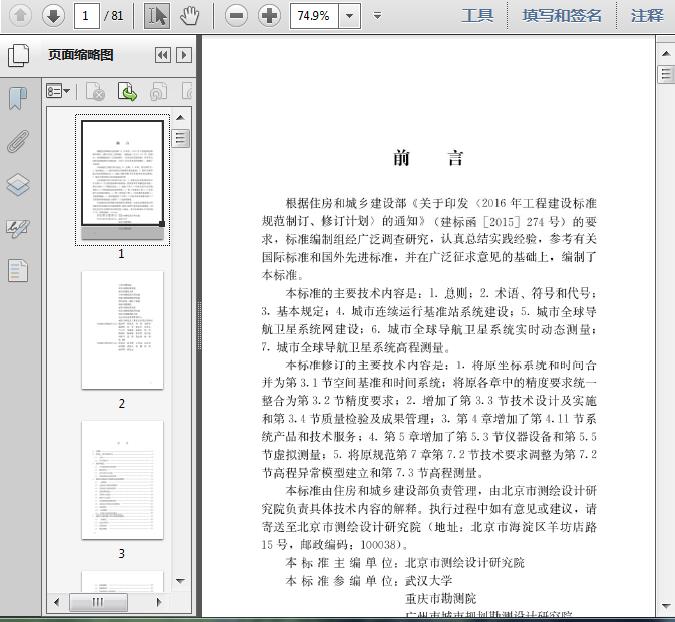The image size is (675, 622).
Task: Open the Bookmarks side panel
Action: [18, 98]
